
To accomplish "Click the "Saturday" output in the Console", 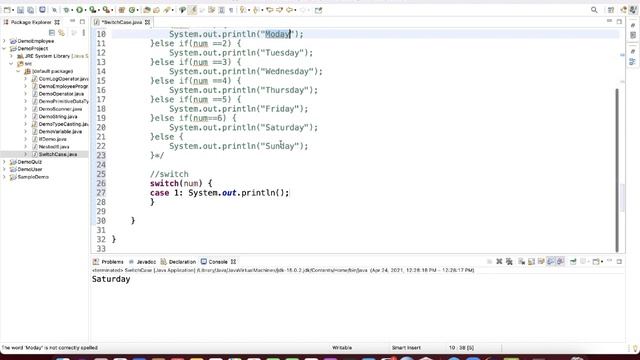I will click(x=111, y=279).
